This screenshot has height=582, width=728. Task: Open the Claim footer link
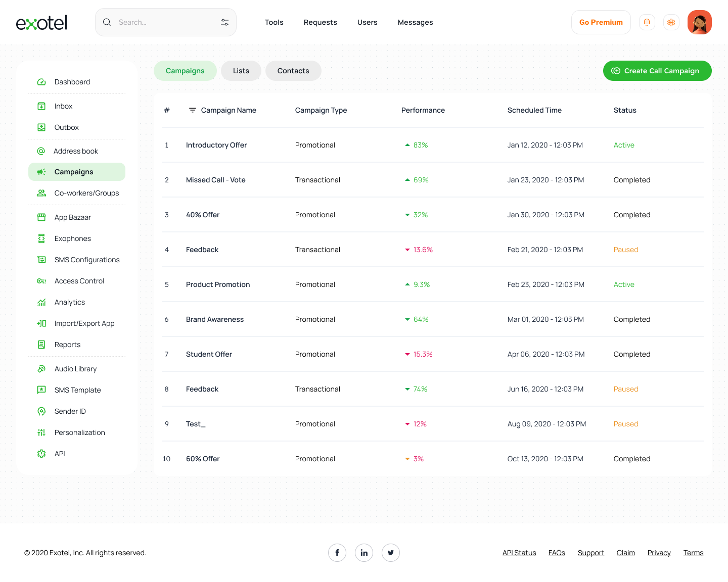(626, 553)
